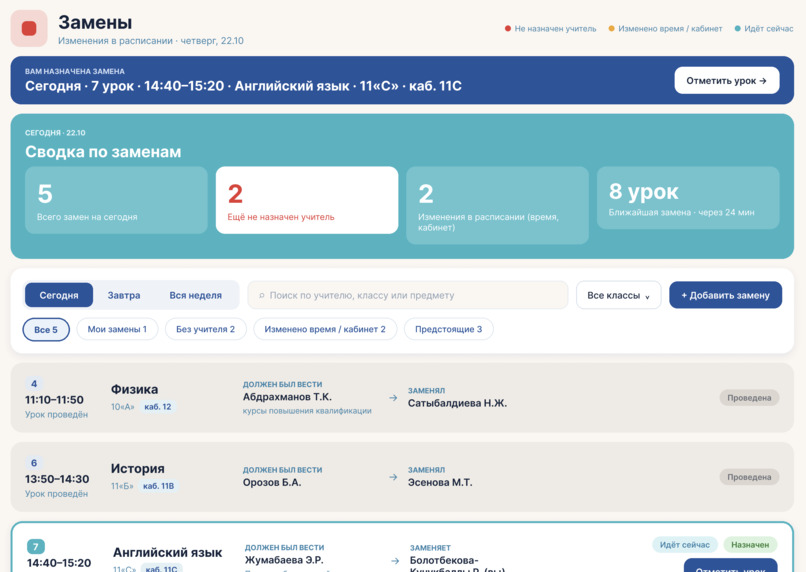Image resolution: width=806 pixels, height=572 pixels.
Task: Click orange legend dot Изменено время / кабинет
Action: point(611,29)
